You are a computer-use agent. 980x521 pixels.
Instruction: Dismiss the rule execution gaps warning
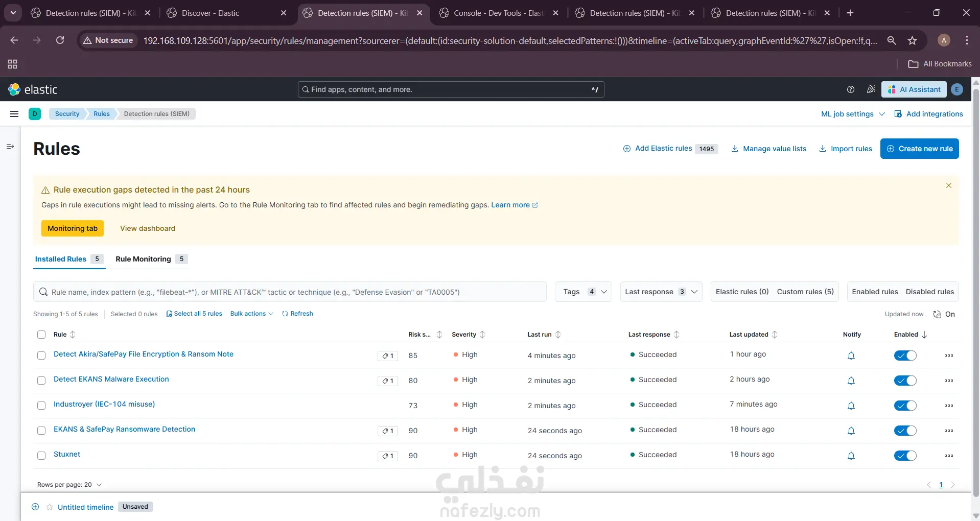pyautogui.click(x=949, y=185)
